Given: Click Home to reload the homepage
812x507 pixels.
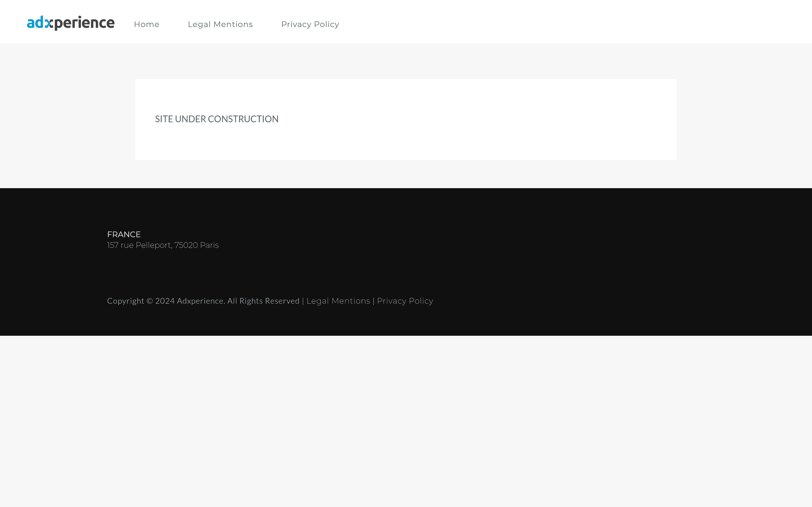Looking at the screenshot, I should coord(147,24).
